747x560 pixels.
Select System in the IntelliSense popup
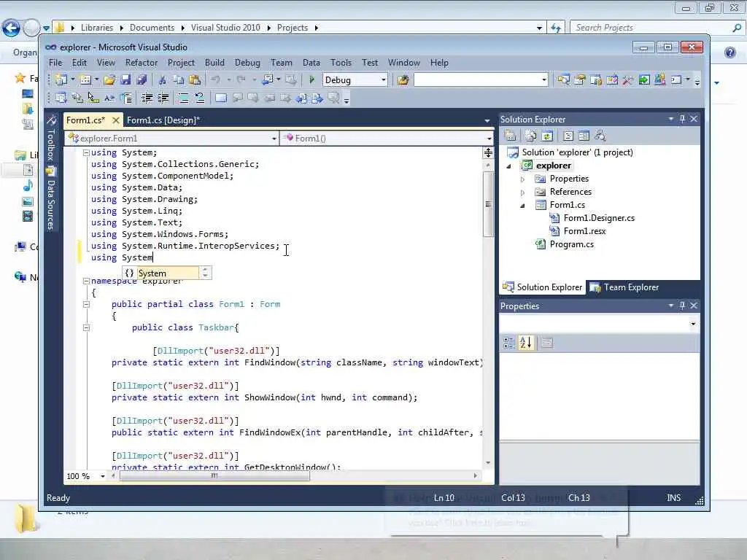click(161, 273)
